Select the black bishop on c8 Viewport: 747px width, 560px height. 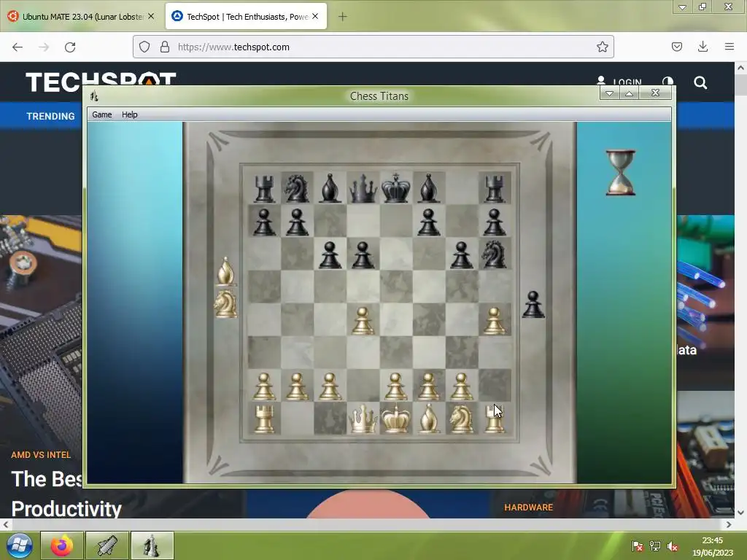point(330,188)
